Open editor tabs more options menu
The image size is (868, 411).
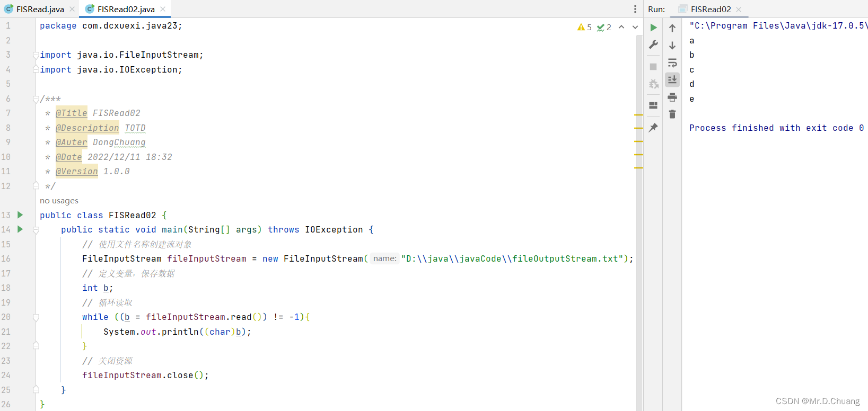coord(635,9)
